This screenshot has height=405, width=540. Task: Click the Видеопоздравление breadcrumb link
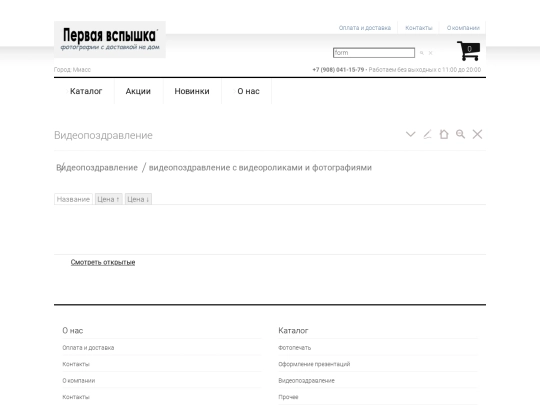(97, 168)
